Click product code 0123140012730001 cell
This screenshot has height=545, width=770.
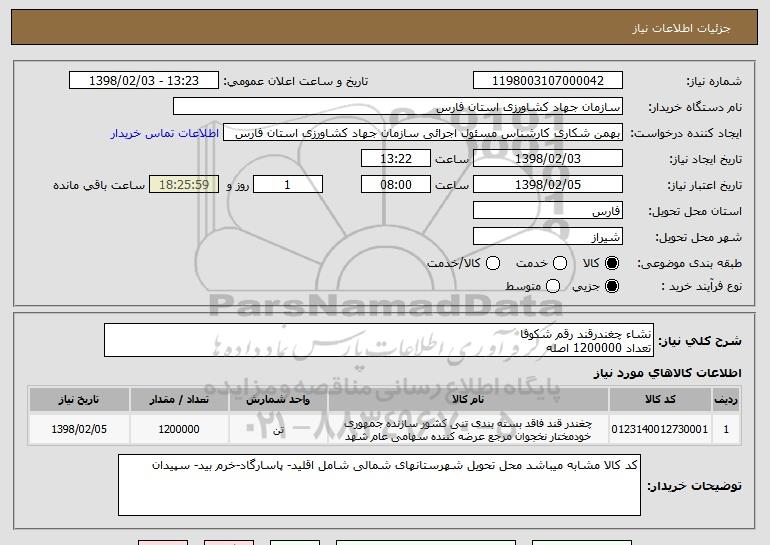pyautogui.click(x=660, y=429)
